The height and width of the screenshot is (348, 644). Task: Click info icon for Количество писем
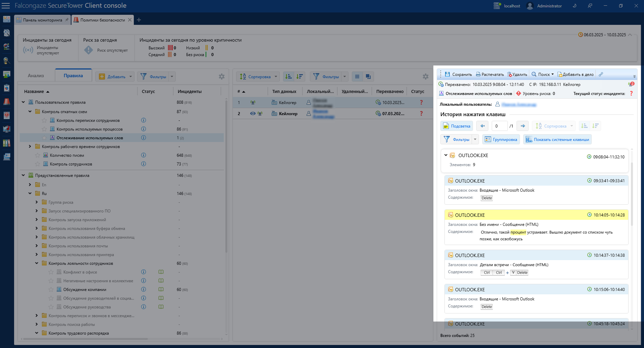144,155
